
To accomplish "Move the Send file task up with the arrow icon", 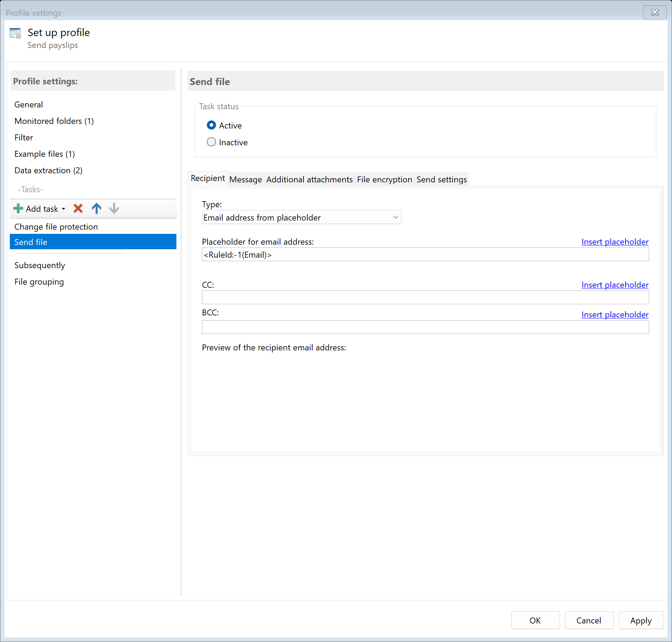I will coord(96,209).
